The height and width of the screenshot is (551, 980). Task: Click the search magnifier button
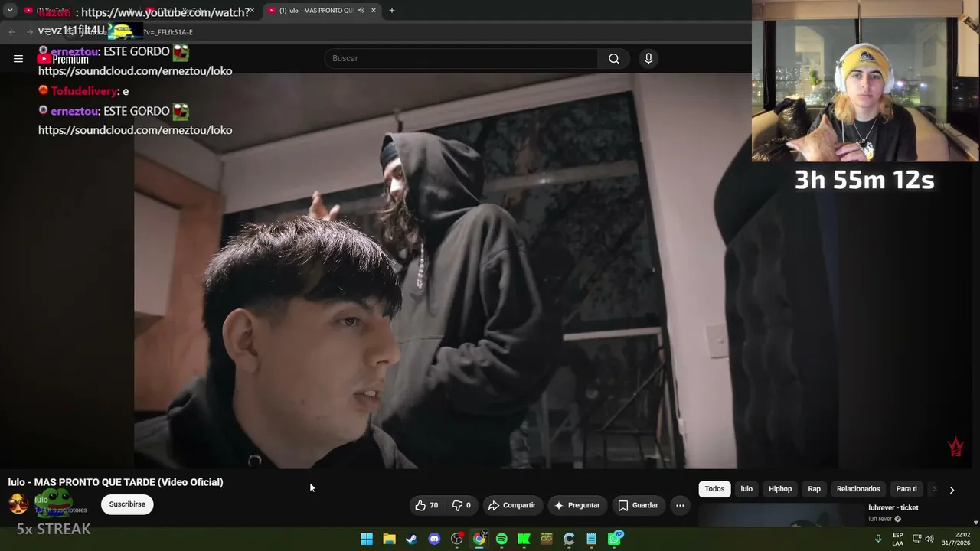pyautogui.click(x=614, y=58)
